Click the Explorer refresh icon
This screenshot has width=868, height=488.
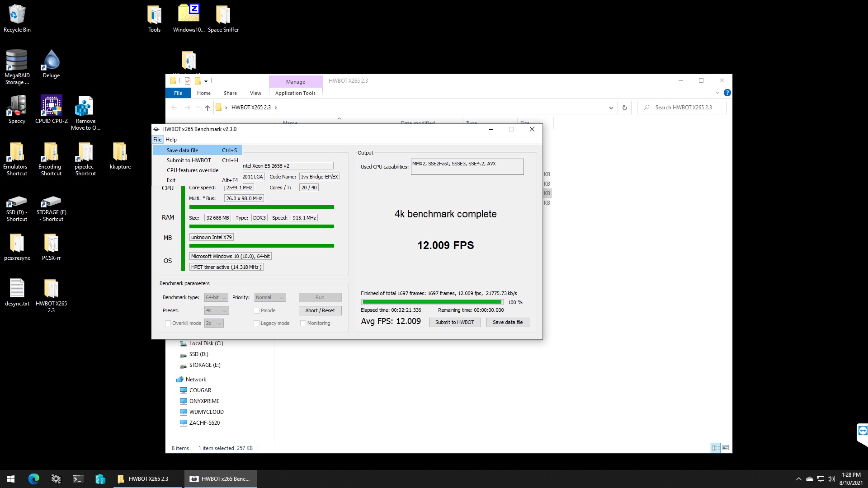[624, 108]
